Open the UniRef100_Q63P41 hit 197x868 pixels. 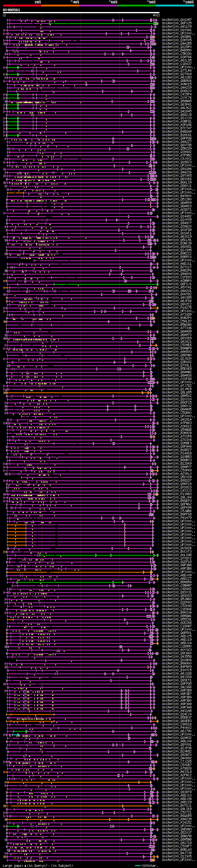(x=176, y=104)
